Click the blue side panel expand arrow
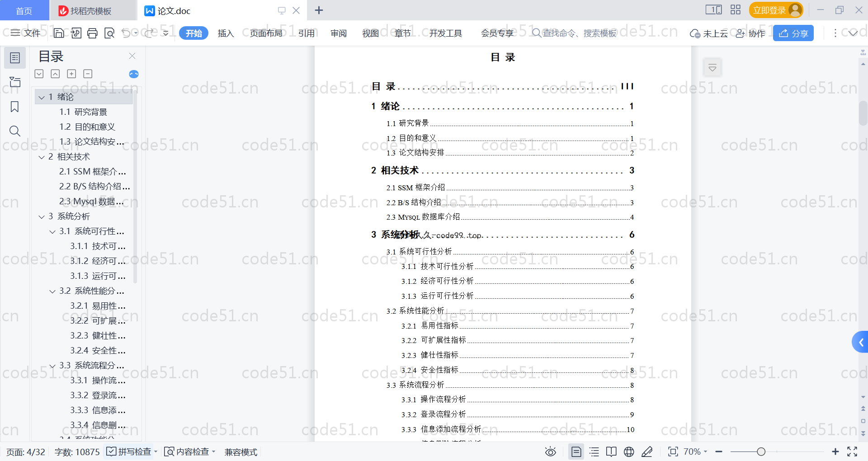The image size is (868, 461). coord(860,343)
